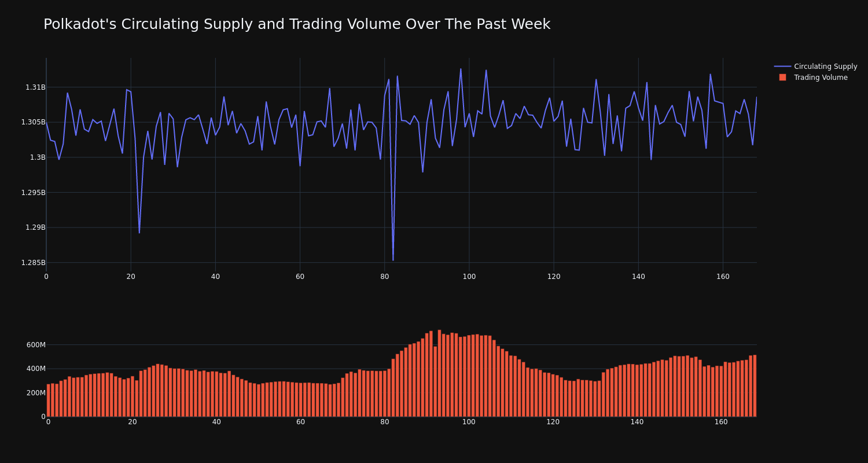Click the lowest supply dip near hour 82

click(393, 260)
